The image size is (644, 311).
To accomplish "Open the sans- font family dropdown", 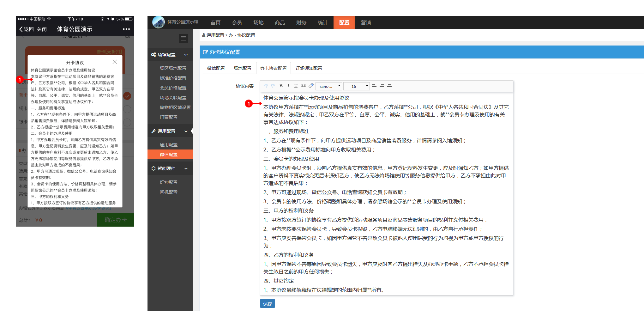I will click(x=329, y=86).
